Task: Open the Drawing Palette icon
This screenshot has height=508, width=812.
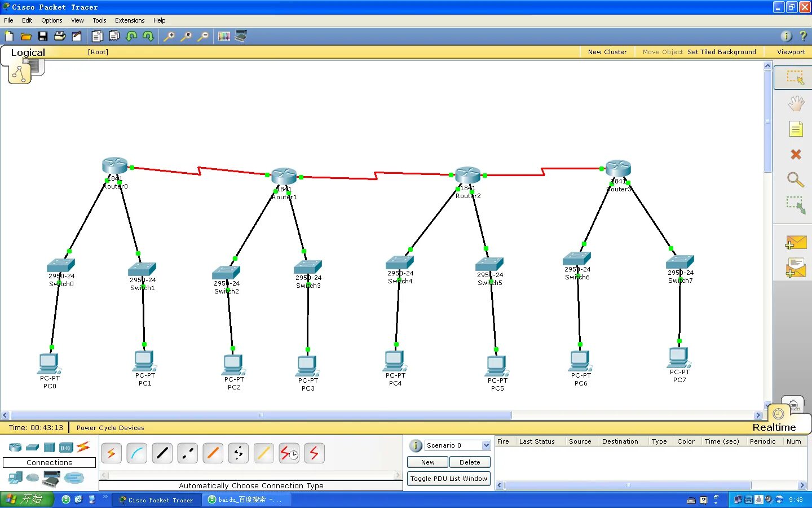Action: [224, 36]
